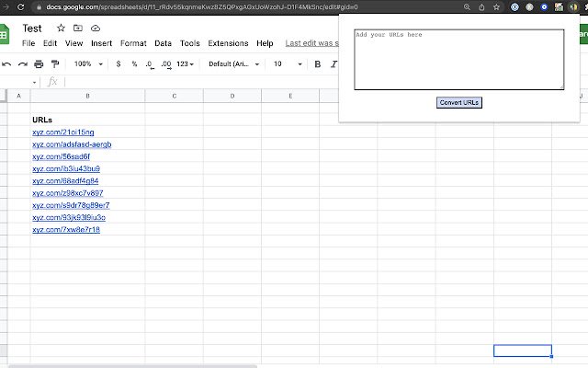Open zoom level 100% dropdown
Viewport: 588px width, 368px height.
(88, 63)
